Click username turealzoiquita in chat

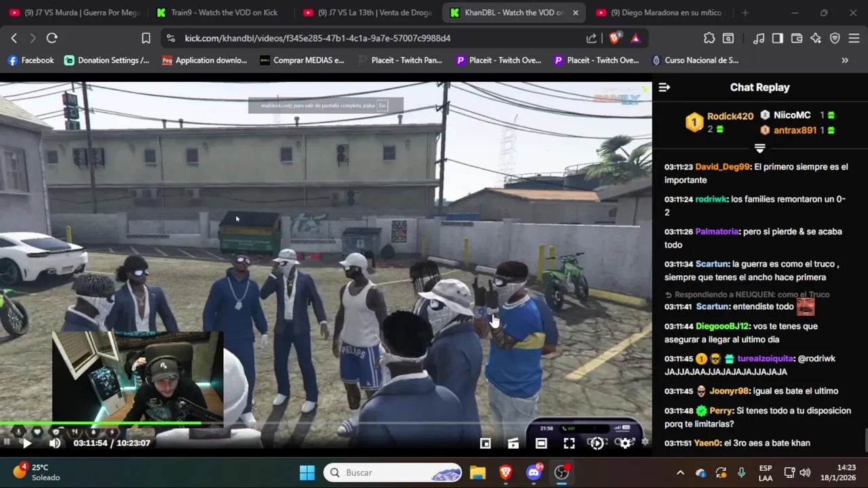point(766,359)
